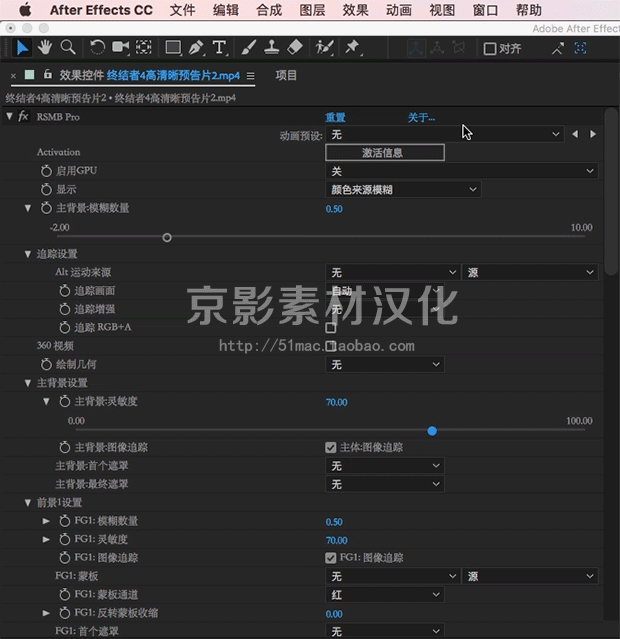Select the Pen tool
Screen dimensions: 620x639
(x=196, y=48)
